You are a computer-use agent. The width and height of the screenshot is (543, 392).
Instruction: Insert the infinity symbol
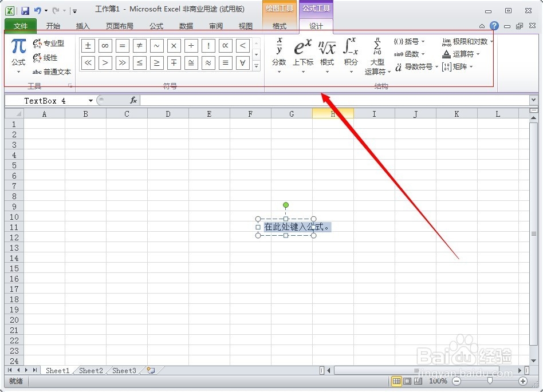105,46
